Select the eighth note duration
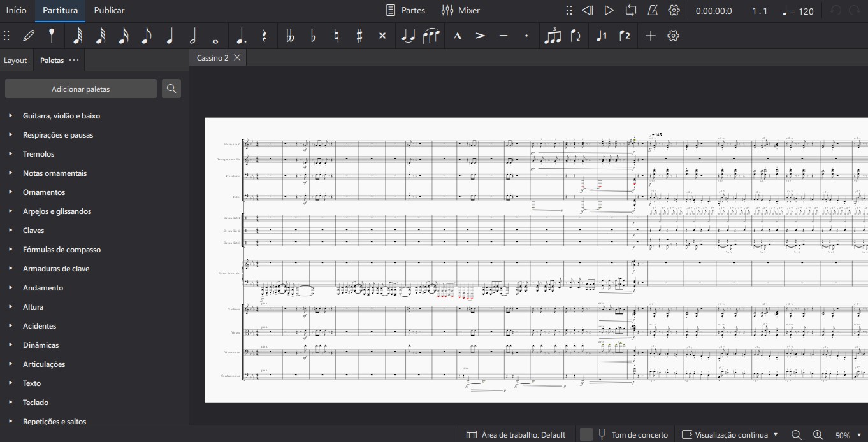This screenshot has height=442, width=868. click(x=147, y=36)
